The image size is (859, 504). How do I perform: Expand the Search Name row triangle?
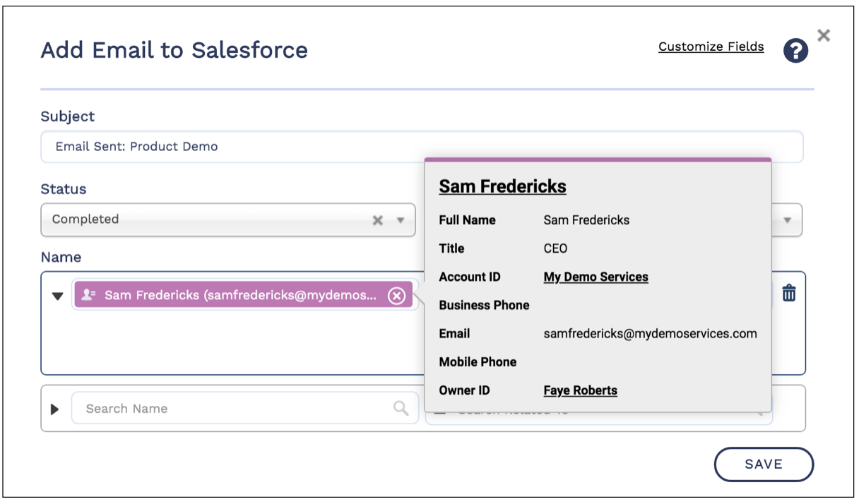tap(56, 409)
